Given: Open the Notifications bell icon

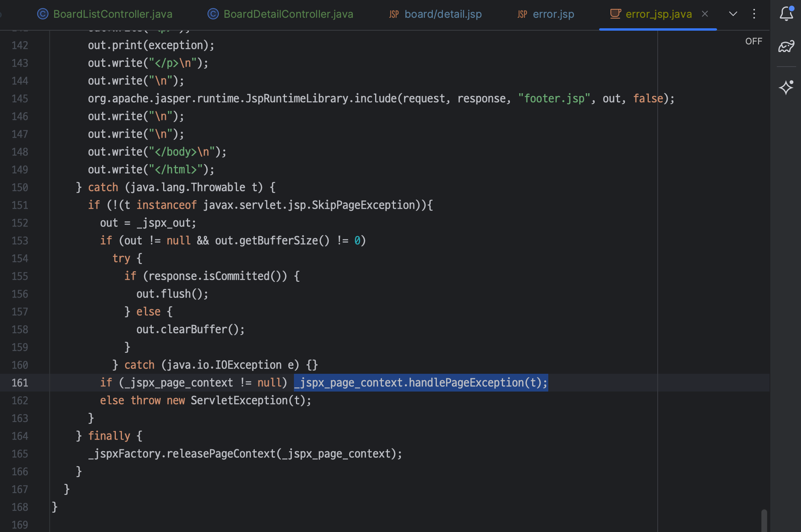Looking at the screenshot, I should [786, 14].
